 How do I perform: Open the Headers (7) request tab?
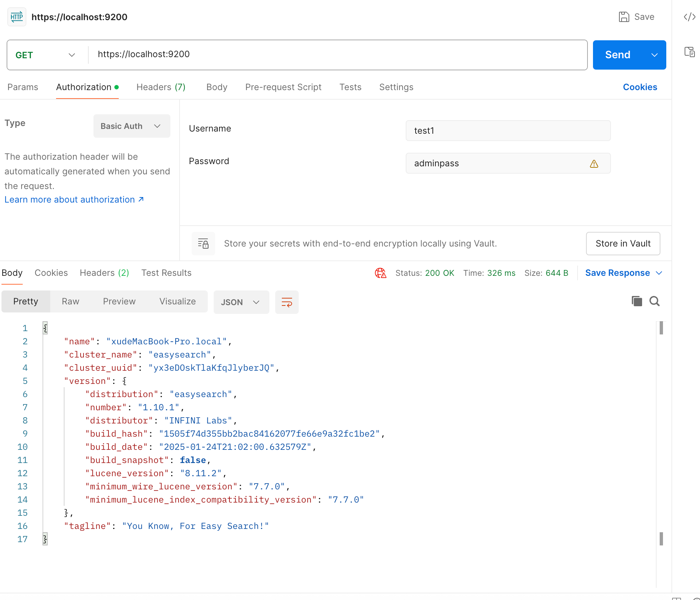click(161, 87)
